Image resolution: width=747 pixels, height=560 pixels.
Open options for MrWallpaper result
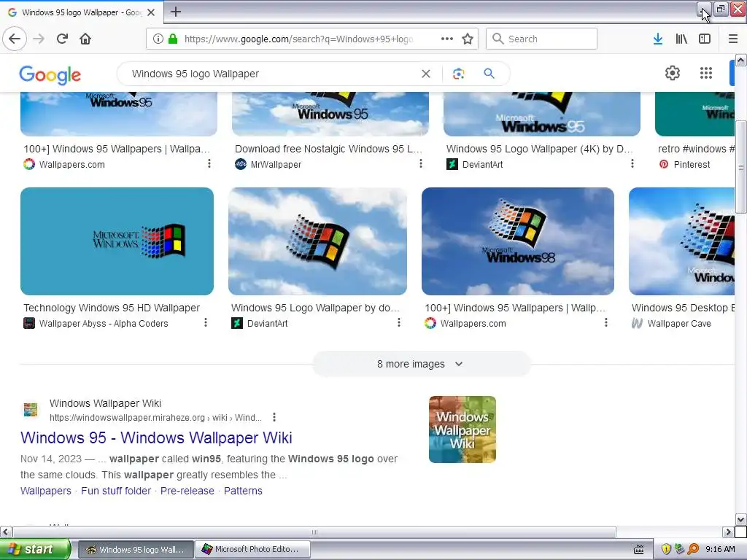421,164
